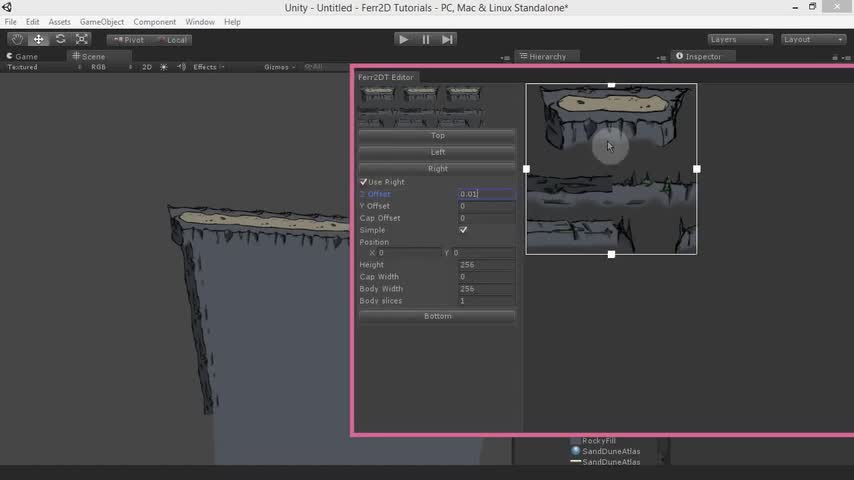The width and height of the screenshot is (854, 480).
Task: Select the Scale tool
Action: pyautogui.click(x=82, y=39)
